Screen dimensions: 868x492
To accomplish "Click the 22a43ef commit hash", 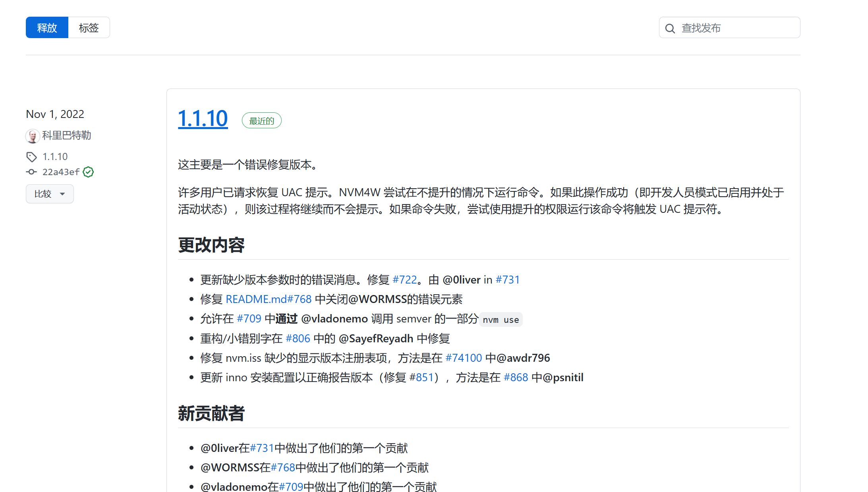I will point(61,172).
